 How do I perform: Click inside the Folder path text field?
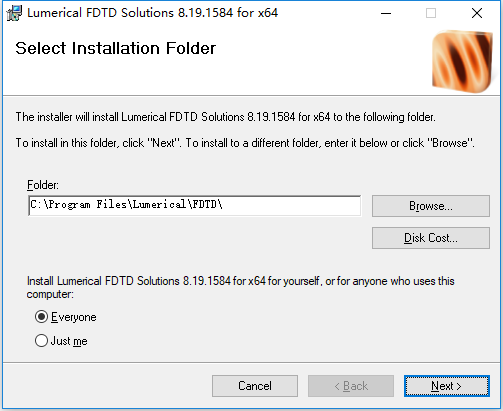pos(195,206)
